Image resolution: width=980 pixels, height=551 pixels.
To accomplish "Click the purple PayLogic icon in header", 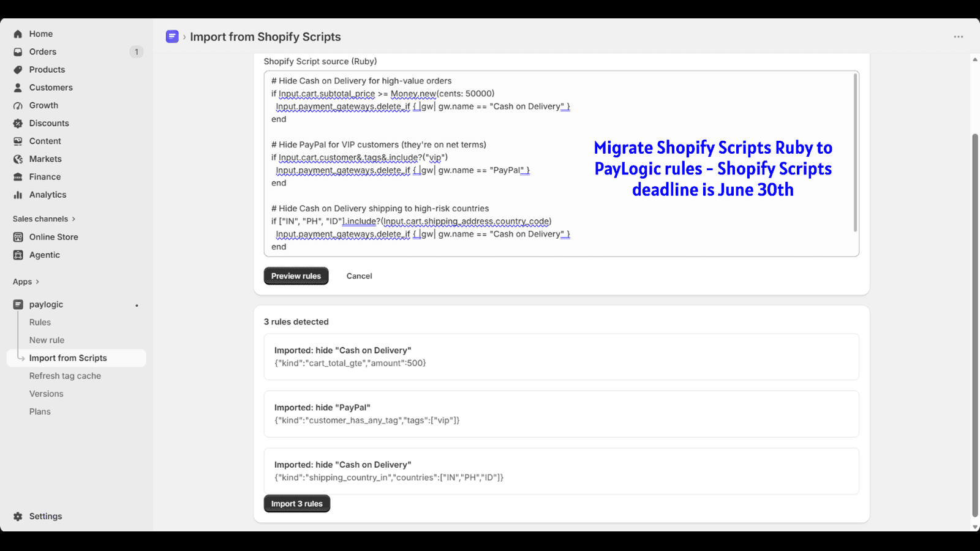I will [x=172, y=37].
